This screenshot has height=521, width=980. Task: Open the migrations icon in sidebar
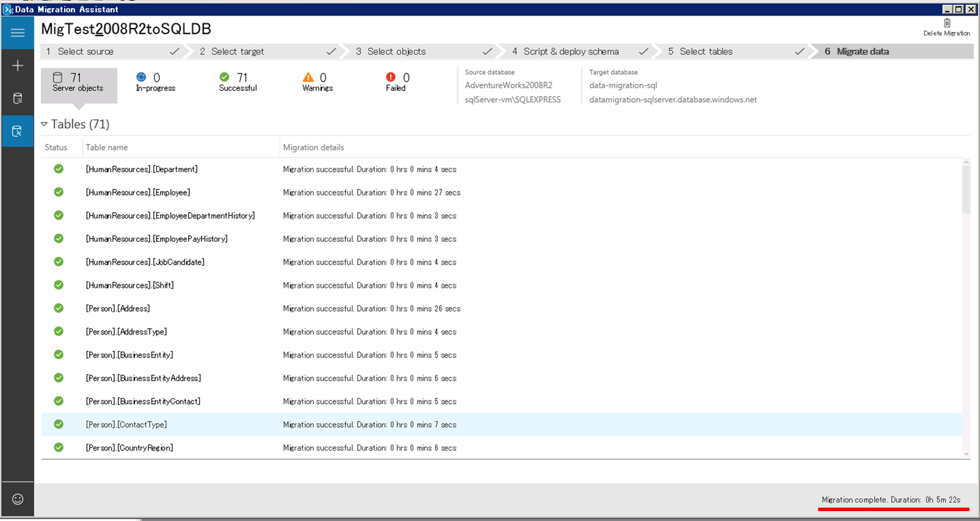point(17,131)
